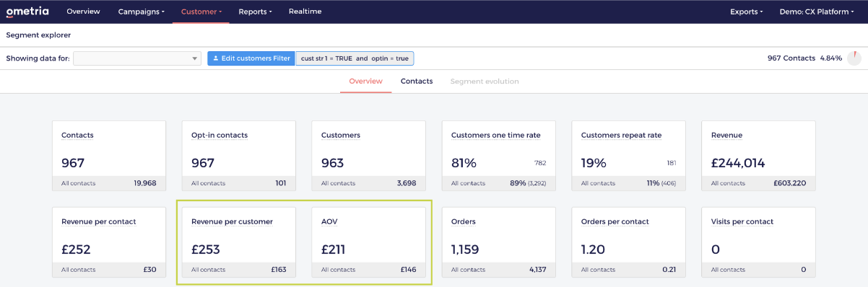Click the £211 AOV value

pos(334,250)
